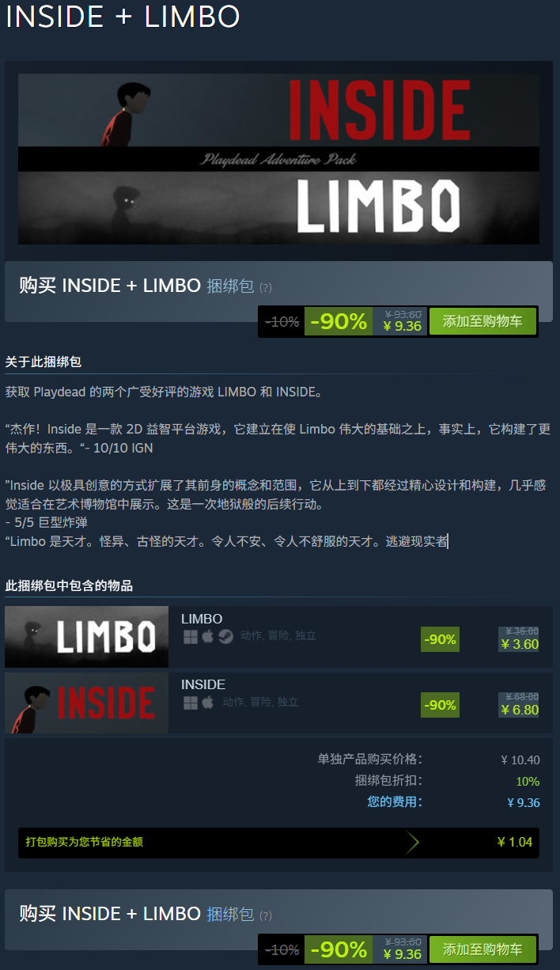
Task: Add bundle to cart with bottom button
Action: (x=482, y=949)
